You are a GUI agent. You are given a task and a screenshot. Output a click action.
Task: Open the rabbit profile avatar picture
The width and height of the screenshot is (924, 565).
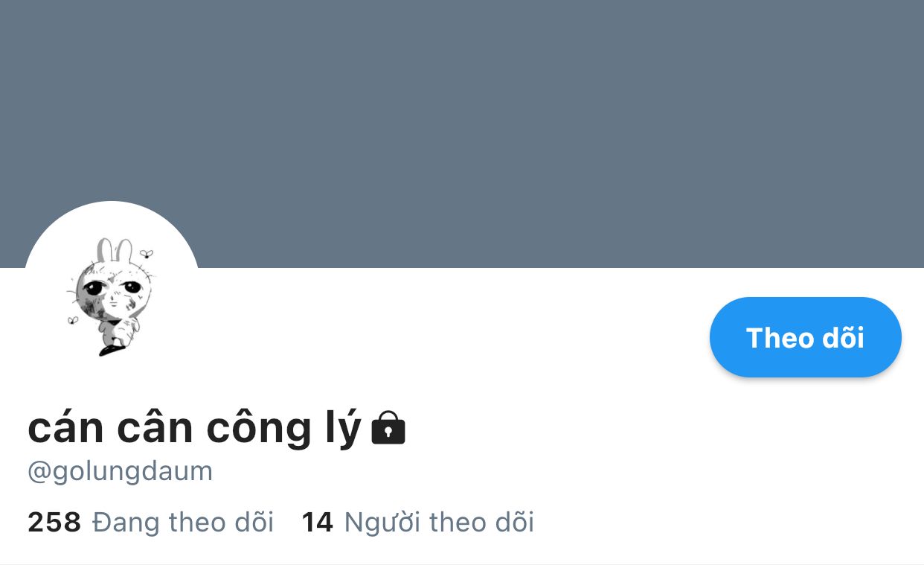(112, 289)
